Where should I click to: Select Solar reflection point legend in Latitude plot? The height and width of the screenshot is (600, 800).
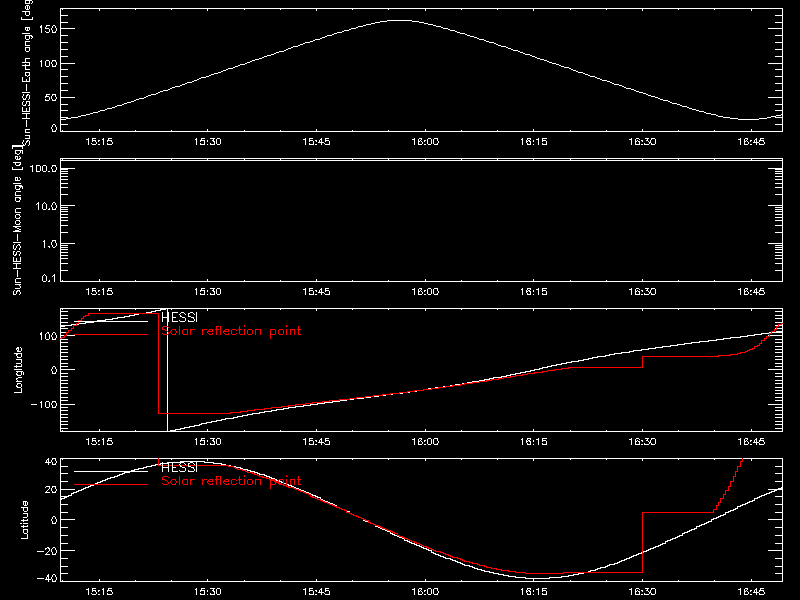pyautogui.click(x=231, y=481)
